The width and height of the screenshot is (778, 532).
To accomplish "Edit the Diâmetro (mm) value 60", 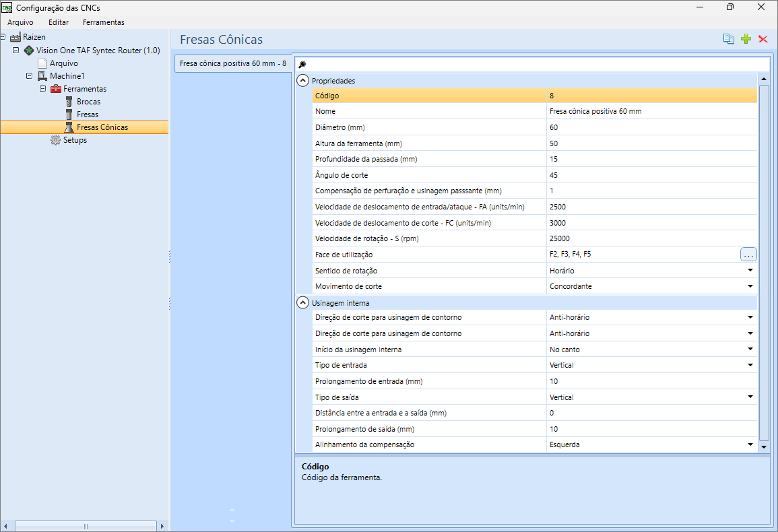I will point(652,127).
